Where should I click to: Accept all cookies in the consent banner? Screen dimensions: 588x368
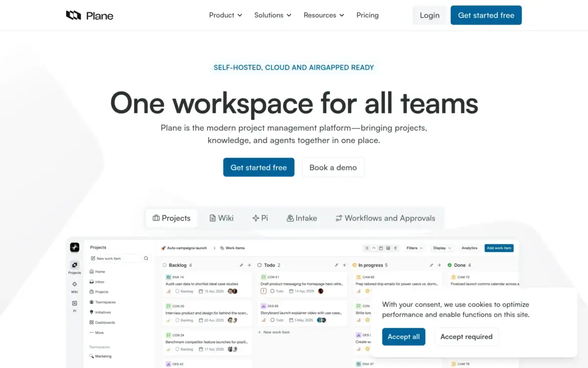(403, 337)
